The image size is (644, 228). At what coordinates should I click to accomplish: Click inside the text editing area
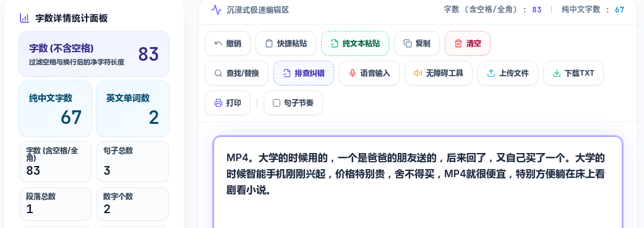pos(418,182)
